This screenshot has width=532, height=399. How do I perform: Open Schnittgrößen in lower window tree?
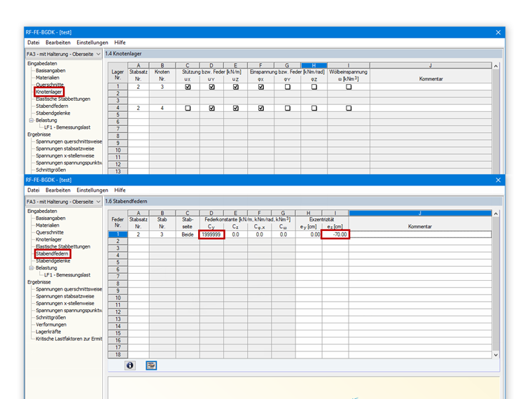click(x=51, y=318)
